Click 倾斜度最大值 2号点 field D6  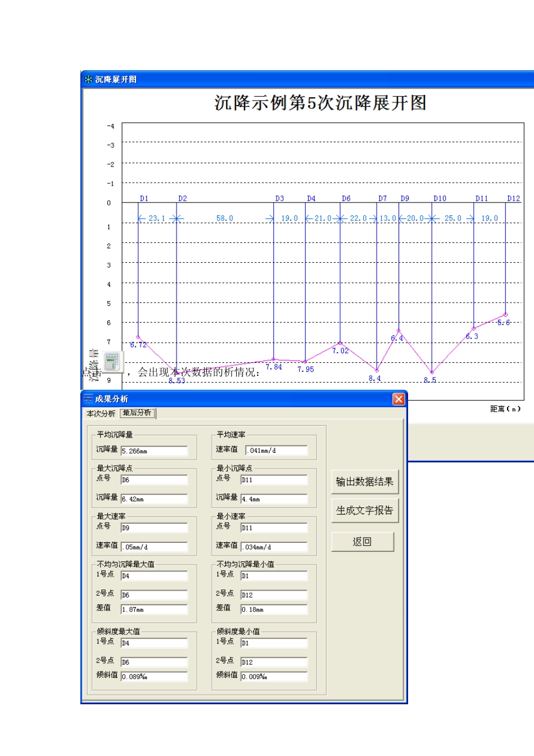coord(154,662)
